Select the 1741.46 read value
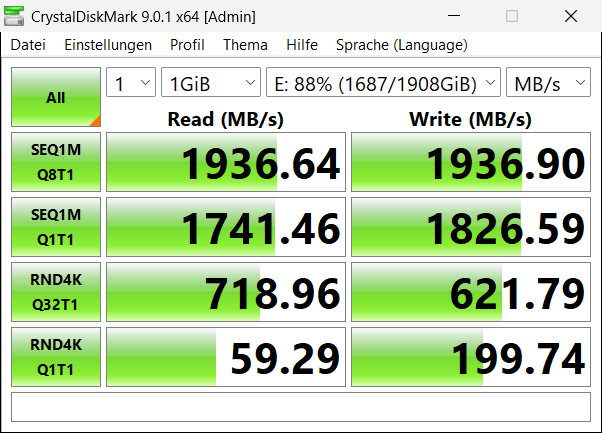 click(226, 227)
